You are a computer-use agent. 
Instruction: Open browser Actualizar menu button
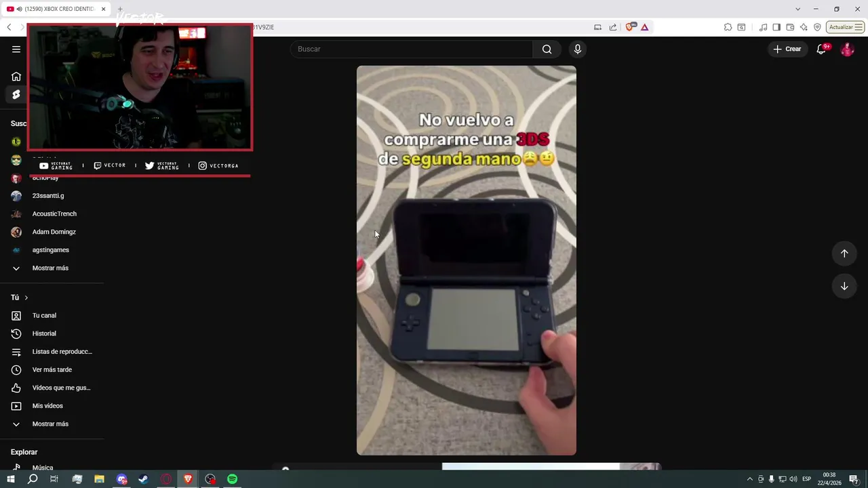(846, 27)
